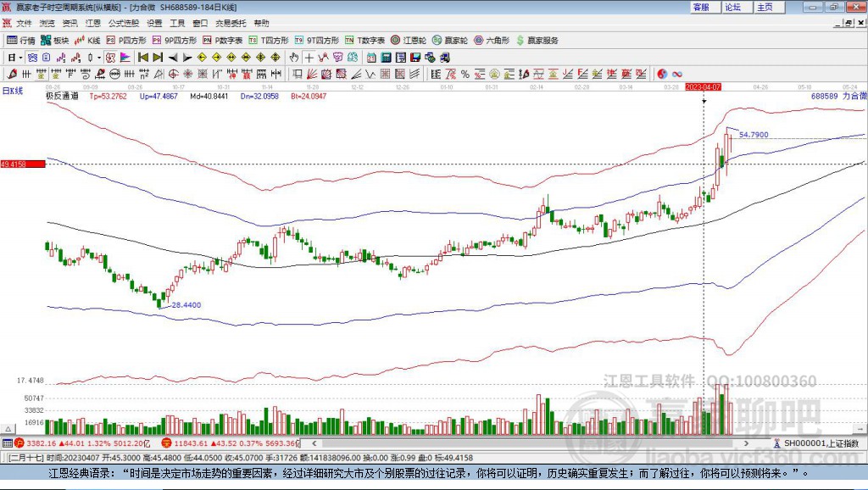Viewport: 868px width, 490px height.
Task: Switch to K线 chart view
Action: tap(87, 41)
